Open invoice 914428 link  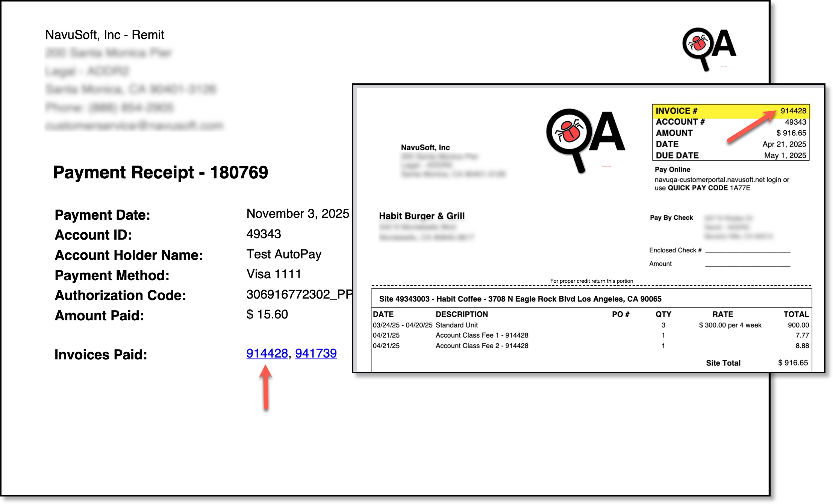point(267,353)
